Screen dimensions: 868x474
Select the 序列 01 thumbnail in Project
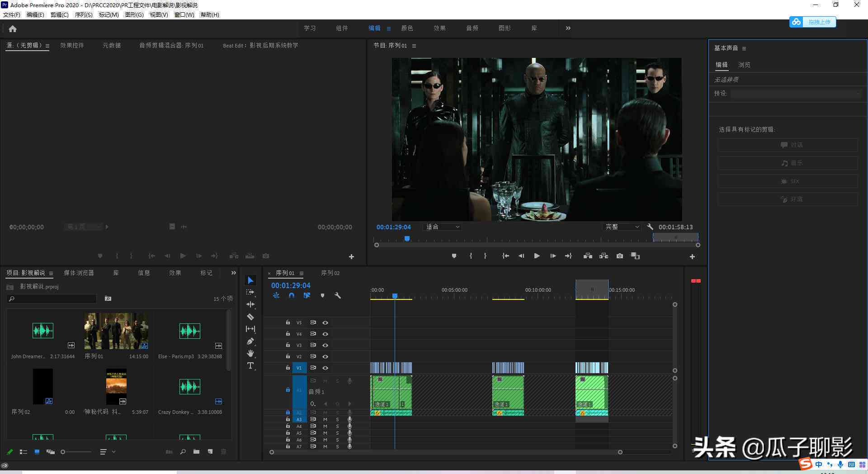[x=116, y=331]
